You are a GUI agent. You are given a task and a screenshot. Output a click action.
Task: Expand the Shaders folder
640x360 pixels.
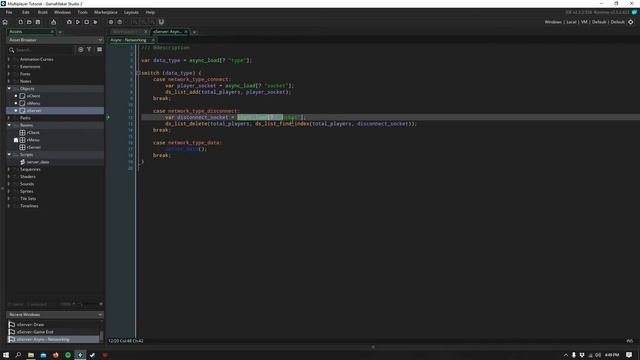pos(9,177)
